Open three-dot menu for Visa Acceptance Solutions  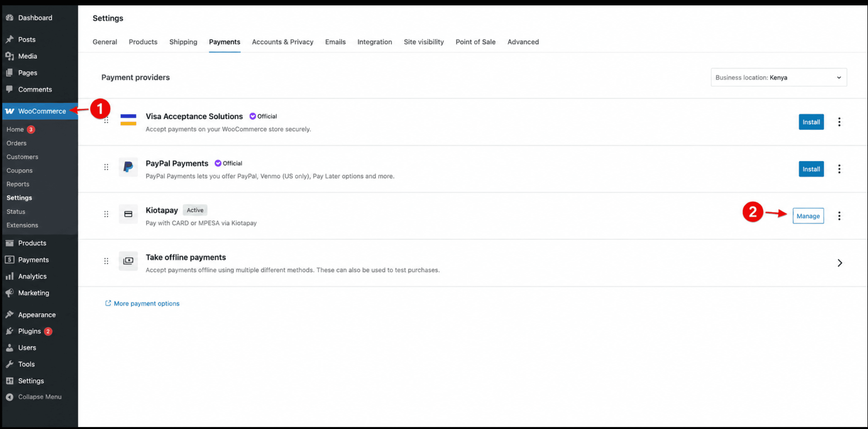[x=839, y=122]
